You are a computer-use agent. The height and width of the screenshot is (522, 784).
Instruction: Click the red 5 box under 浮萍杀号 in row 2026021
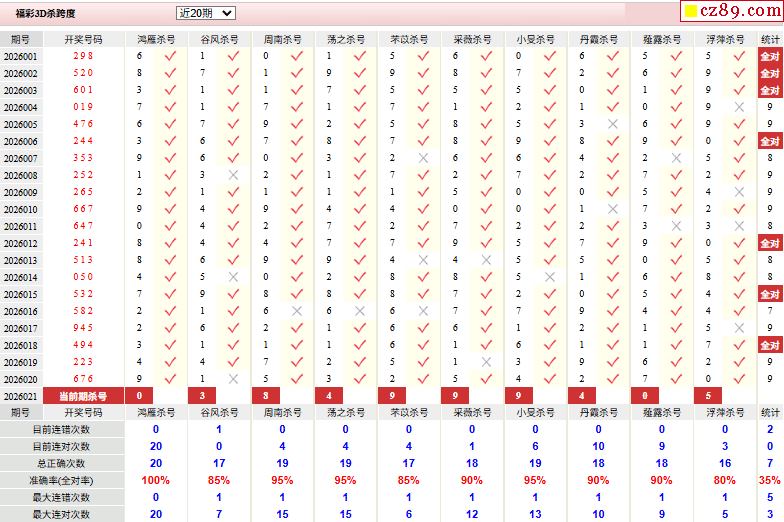[x=708, y=396]
